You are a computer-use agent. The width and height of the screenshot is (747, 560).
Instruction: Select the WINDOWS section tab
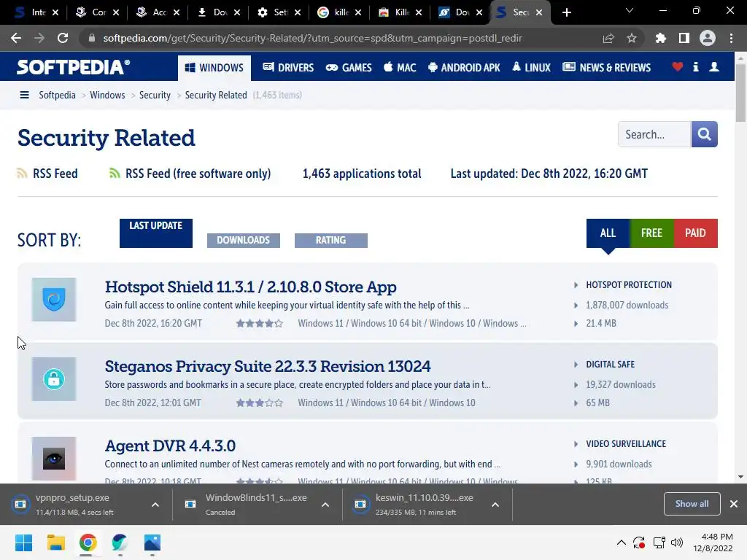pos(214,68)
